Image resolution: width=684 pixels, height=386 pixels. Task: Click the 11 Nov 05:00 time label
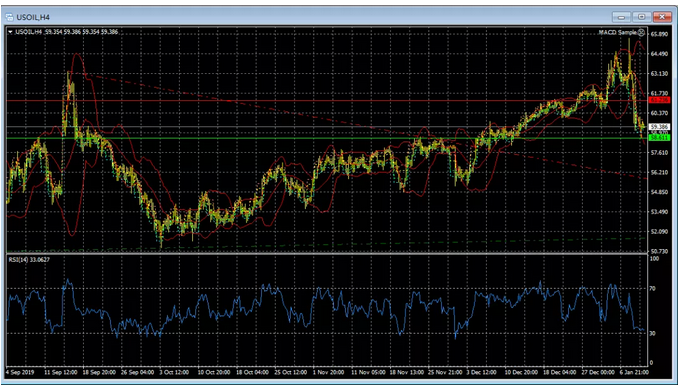point(368,372)
